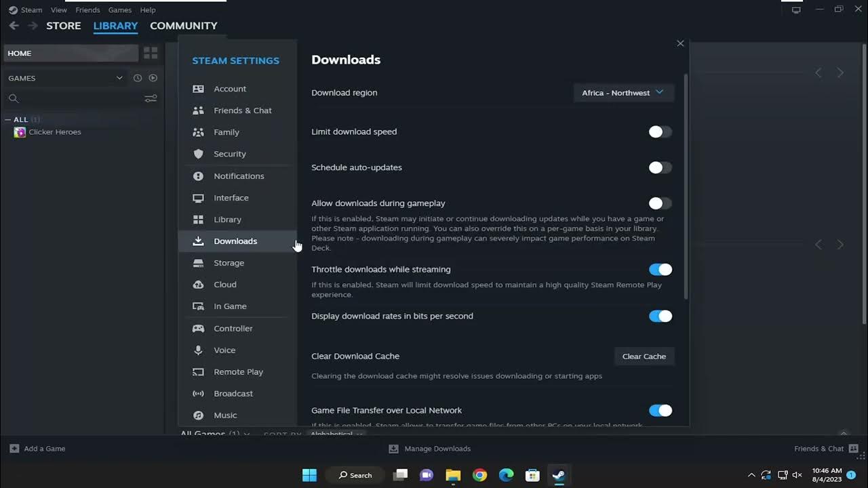Screen dimensions: 868x488
Task: Open File Explorer from taskbar
Action: pos(453,475)
